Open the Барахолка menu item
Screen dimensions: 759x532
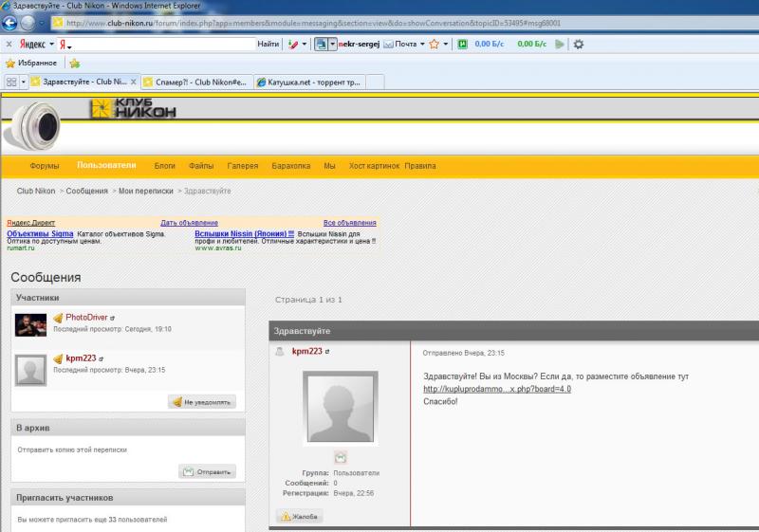(x=291, y=166)
